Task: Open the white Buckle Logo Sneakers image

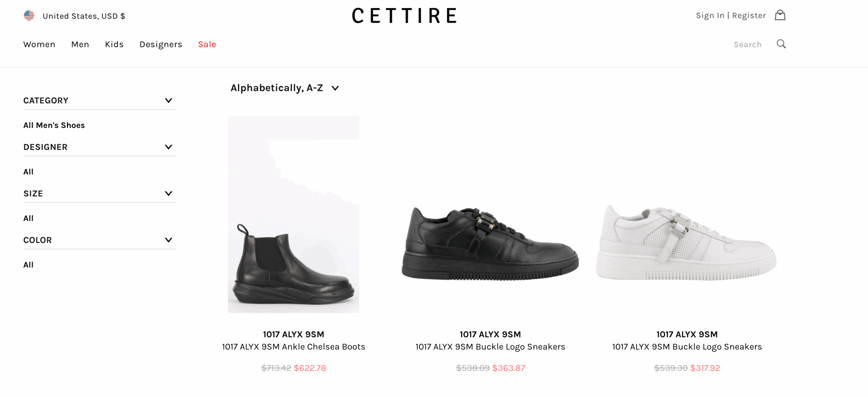Action: (x=687, y=243)
